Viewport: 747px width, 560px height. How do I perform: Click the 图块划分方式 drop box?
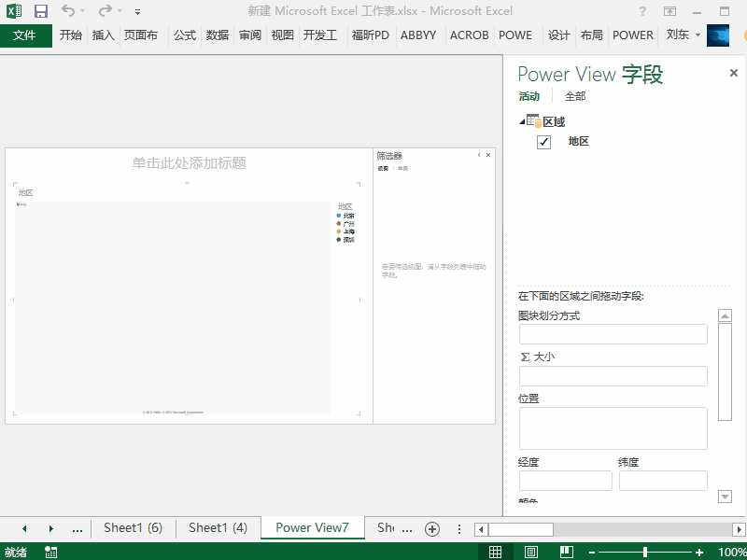click(613, 334)
